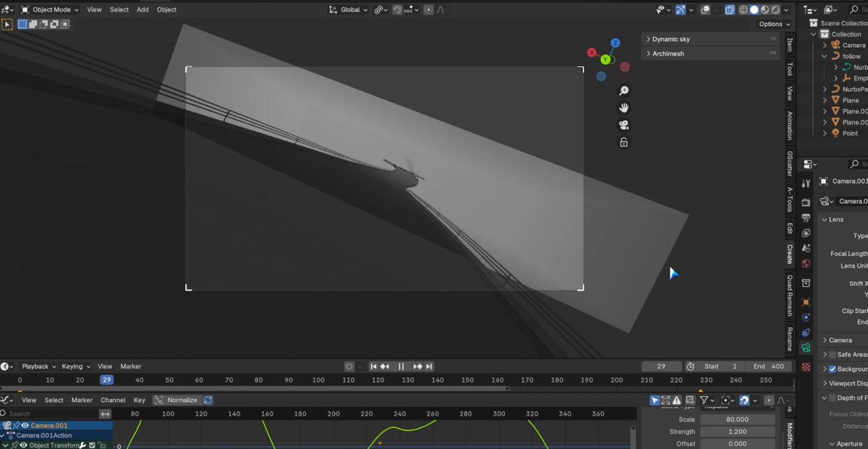Select the pan hand gizmo in the viewport
This screenshot has width=868, height=449.
[624, 107]
